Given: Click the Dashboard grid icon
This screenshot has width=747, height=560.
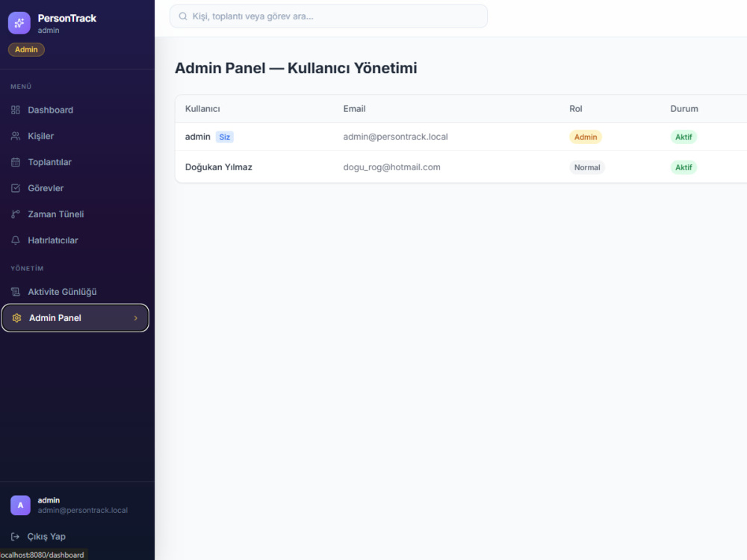Looking at the screenshot, I should tap(16, 110).
